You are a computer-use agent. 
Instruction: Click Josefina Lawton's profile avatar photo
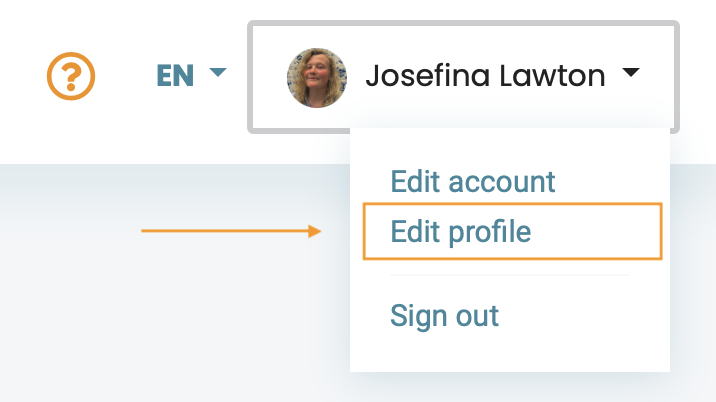click(x=316, y=78)
